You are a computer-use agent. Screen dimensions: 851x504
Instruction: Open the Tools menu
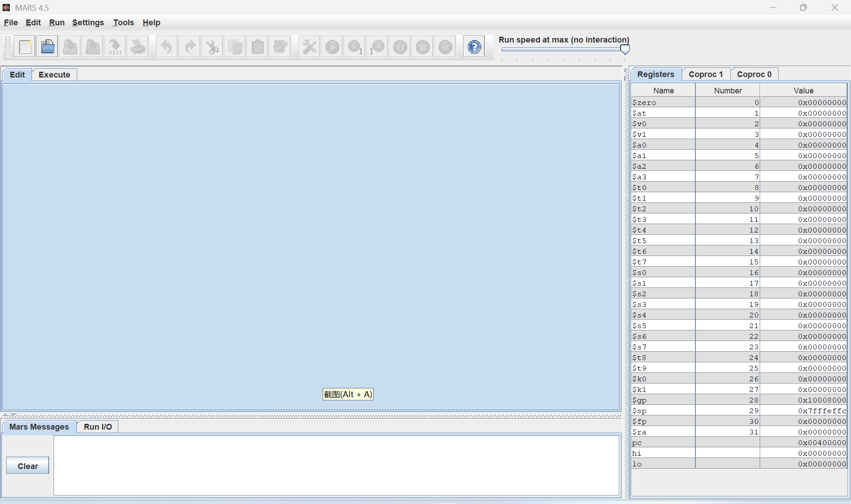point(123,23)
